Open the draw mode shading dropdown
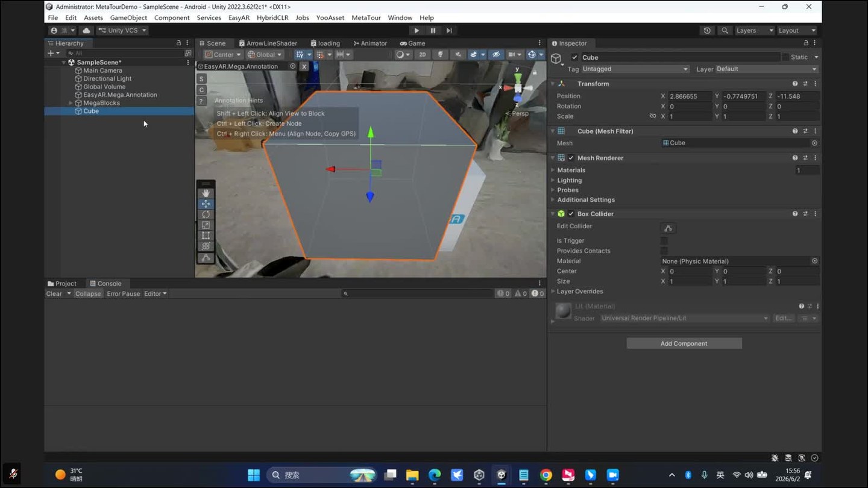868x488 pixels. (x=402, y=54)
